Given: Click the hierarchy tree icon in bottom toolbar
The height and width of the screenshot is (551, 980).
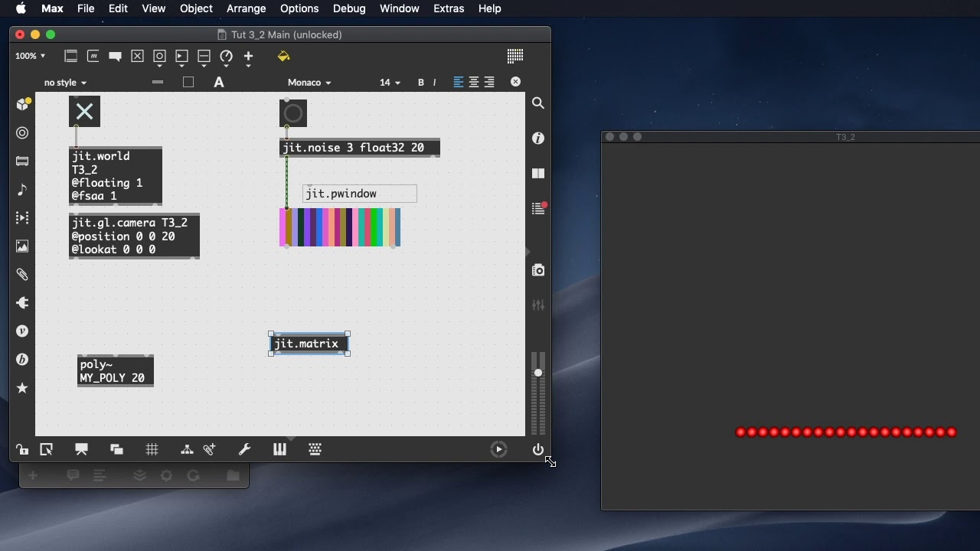Looking at the screenshot, I should (x=187, y=450).
